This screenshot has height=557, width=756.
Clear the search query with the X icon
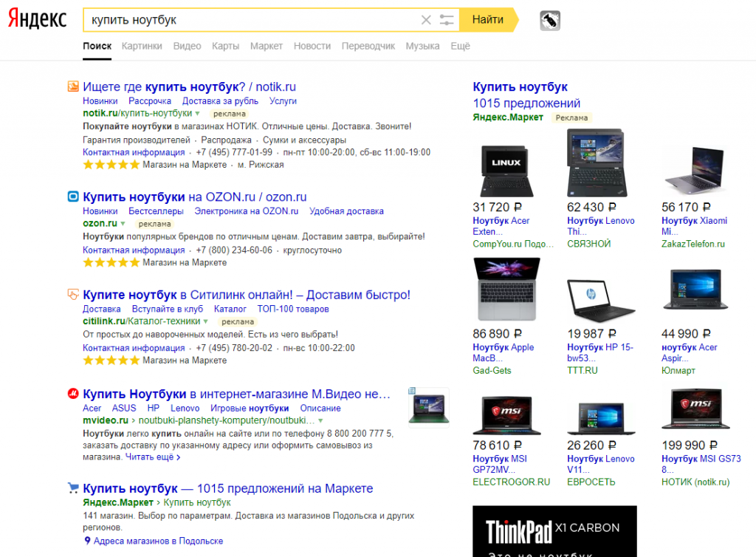pos(426,20)
